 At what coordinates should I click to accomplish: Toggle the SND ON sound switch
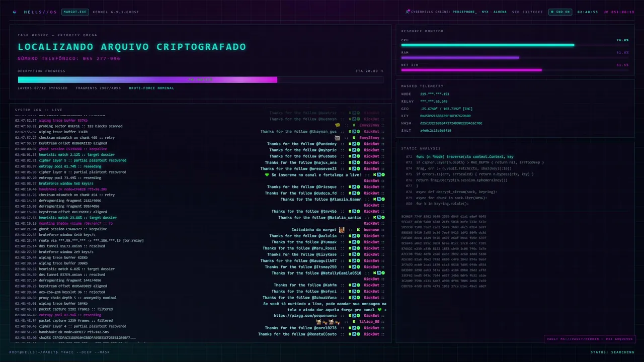(560, 12)
